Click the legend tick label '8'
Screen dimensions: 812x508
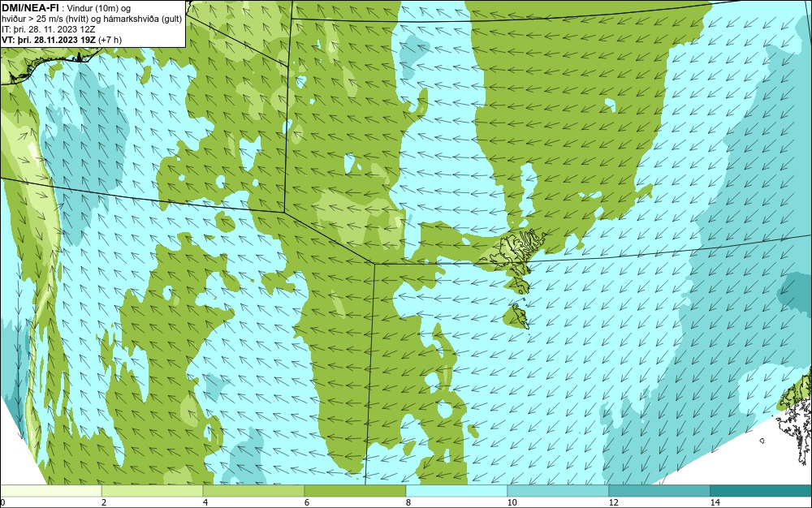408,503
